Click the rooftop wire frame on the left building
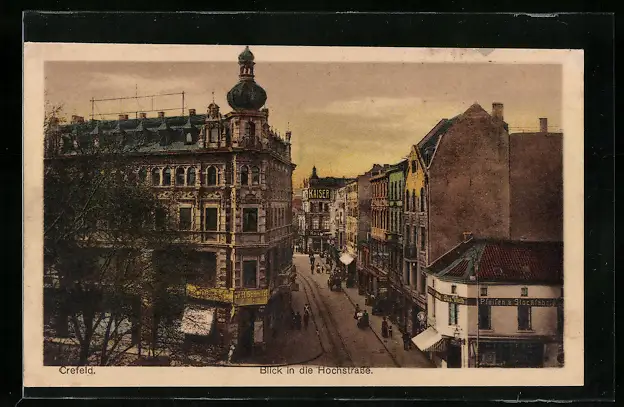Image resolution: width=624 pixels, height=407 pixels. 137,102
